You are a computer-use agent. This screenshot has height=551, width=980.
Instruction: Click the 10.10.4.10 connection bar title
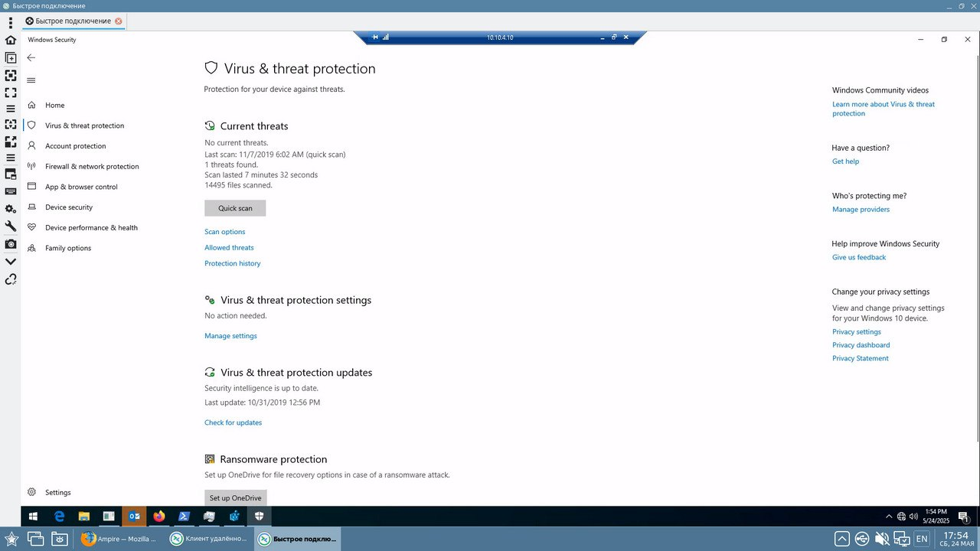click(x=500, y=37)
